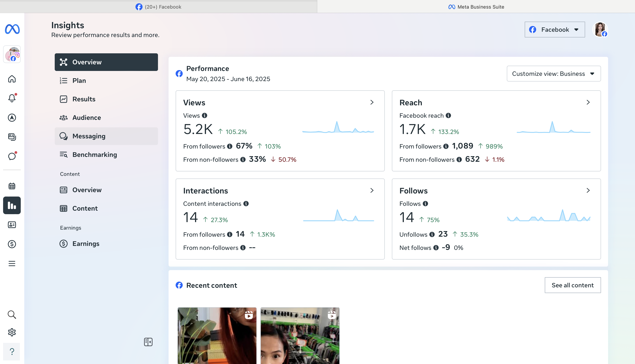Click See all content button
The height and width of the screenshot is (364, 635).
[x=572, y=285]
